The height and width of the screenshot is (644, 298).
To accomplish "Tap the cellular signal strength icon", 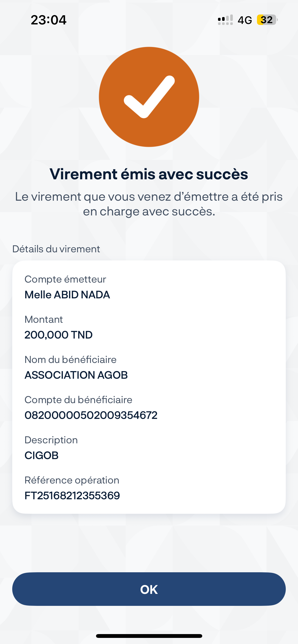I will pyautogui.click(x=225, y=20).
